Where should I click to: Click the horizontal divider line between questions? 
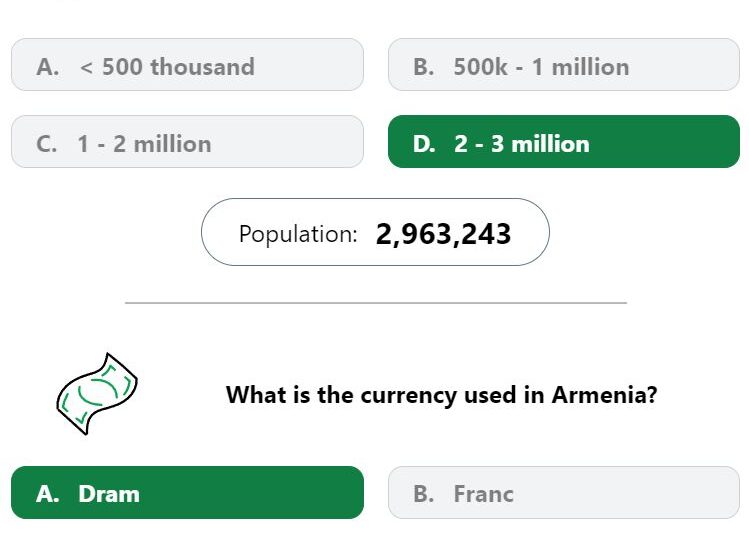(x=376, y=302)
